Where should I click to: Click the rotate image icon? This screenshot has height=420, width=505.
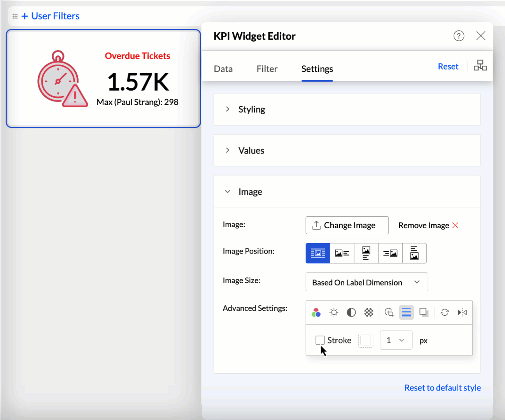[445, 313]
